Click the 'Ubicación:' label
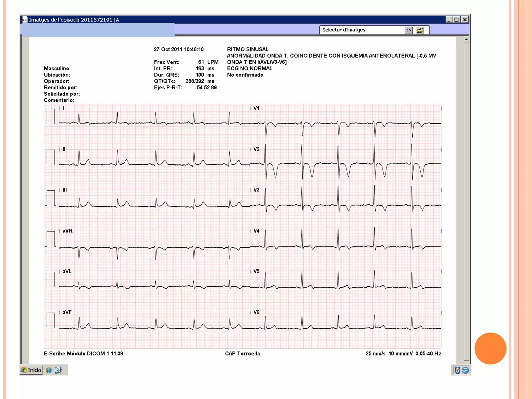This screenshot has height=399, width=532. (x=57, y=75)
